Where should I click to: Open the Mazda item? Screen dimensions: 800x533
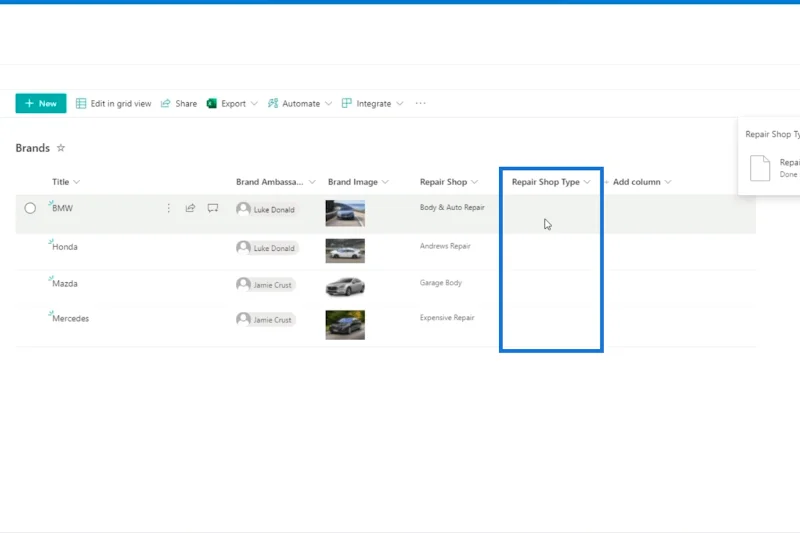[x=65, y=284]
